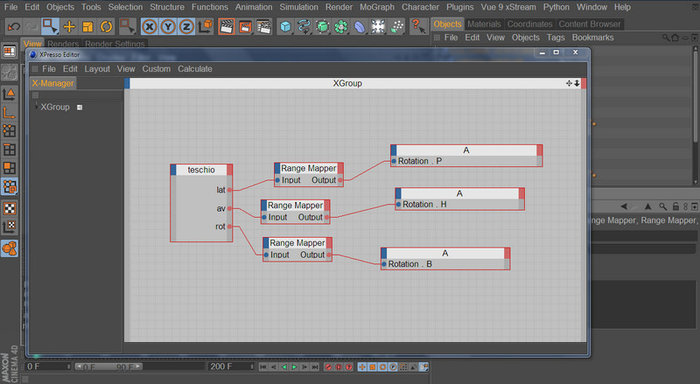700x384 pixels.
Task: Open the MoGraph menu
Action: 377,7
